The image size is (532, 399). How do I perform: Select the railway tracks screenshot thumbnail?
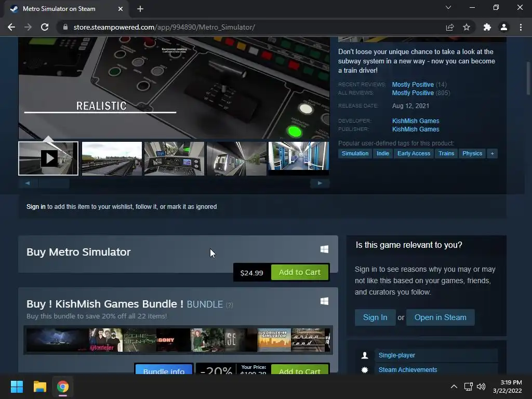tap(112, 158)
